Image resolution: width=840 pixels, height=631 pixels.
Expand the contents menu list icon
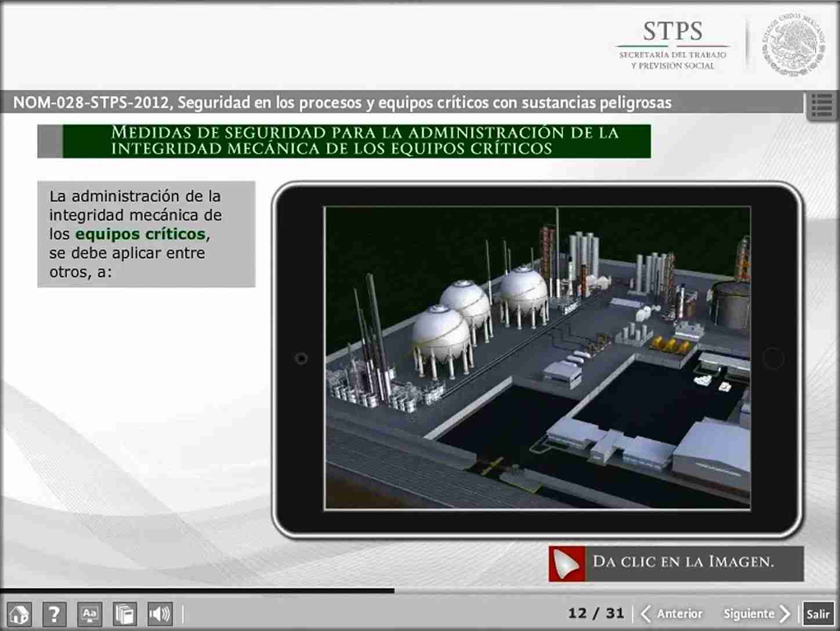pyautogui.click(x=821, y=106)
